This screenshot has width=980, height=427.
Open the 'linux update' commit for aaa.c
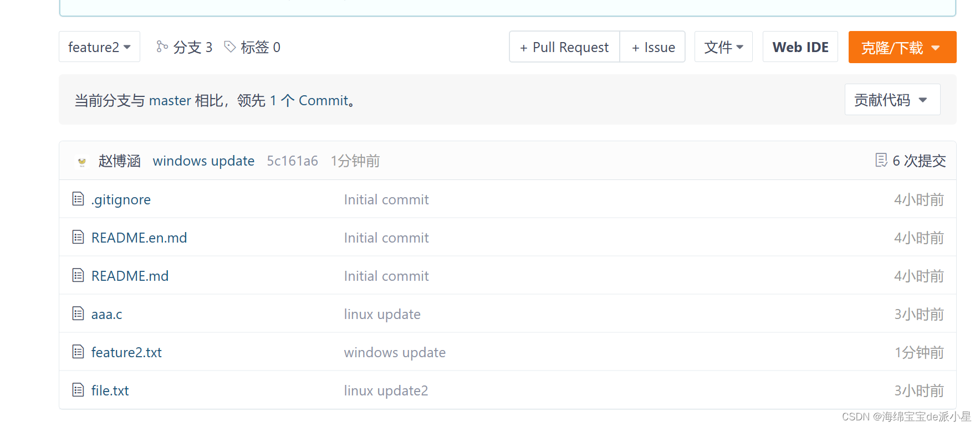tap(382, 315)
